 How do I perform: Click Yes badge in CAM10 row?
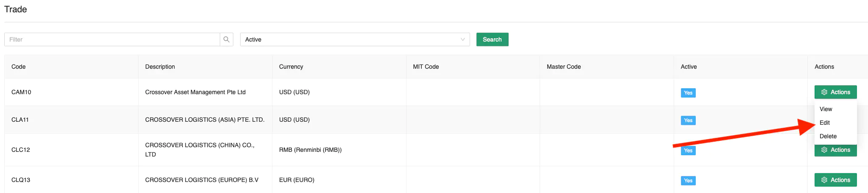(x=688, y=93)
